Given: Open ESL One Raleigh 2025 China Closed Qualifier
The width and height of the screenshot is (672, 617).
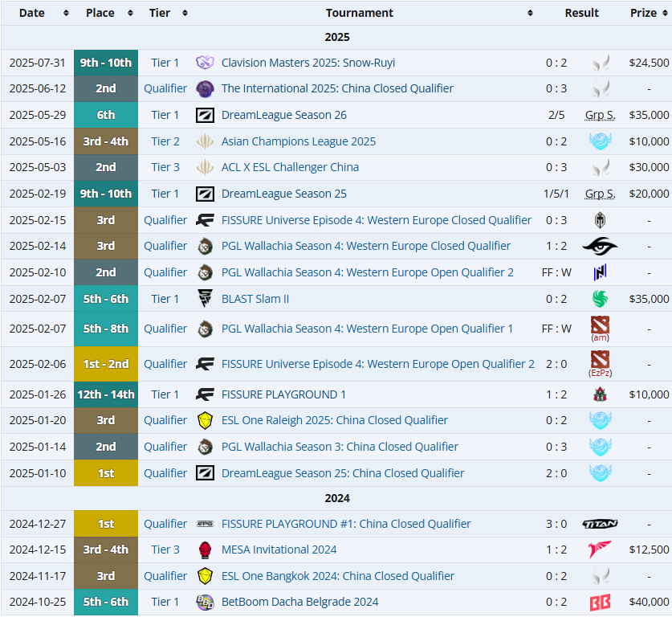Looking at the screenshot, I should [x=334, y=420].
